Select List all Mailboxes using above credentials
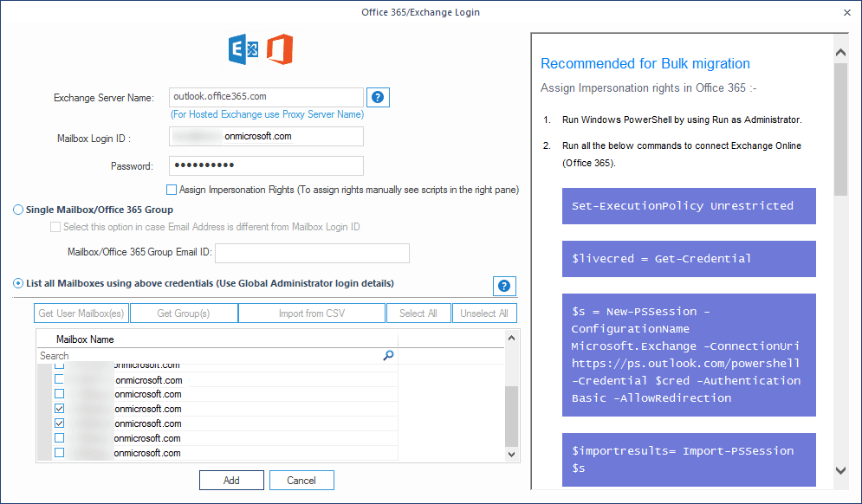The image size is (862, 504). [x=18, y=283]
